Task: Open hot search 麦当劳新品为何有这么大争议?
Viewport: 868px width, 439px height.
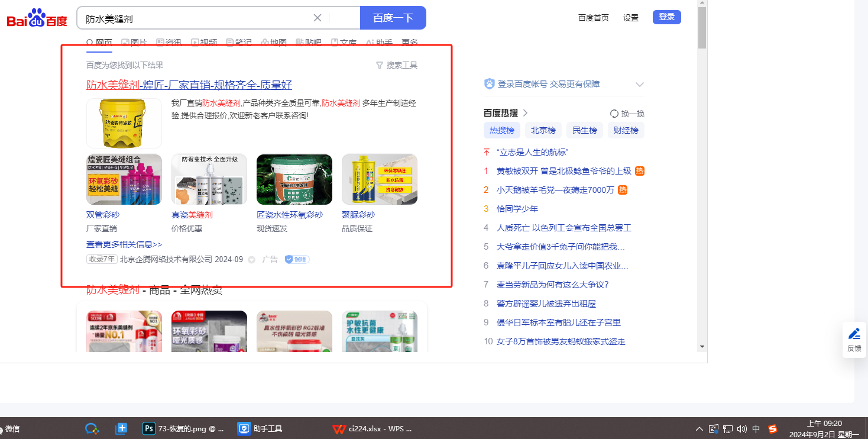Action: (x=552, y=285)
